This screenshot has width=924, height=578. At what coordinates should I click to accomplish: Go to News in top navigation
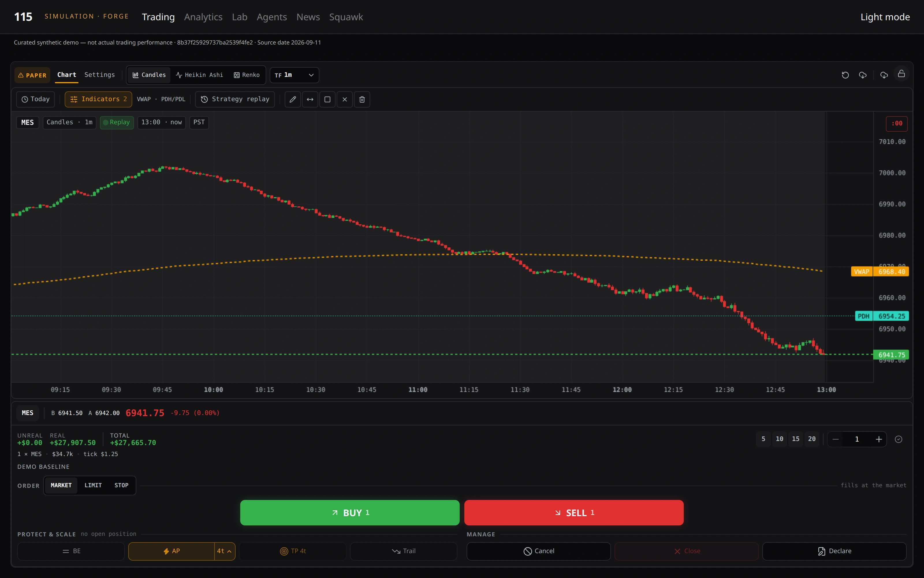(x=308, y=17)
